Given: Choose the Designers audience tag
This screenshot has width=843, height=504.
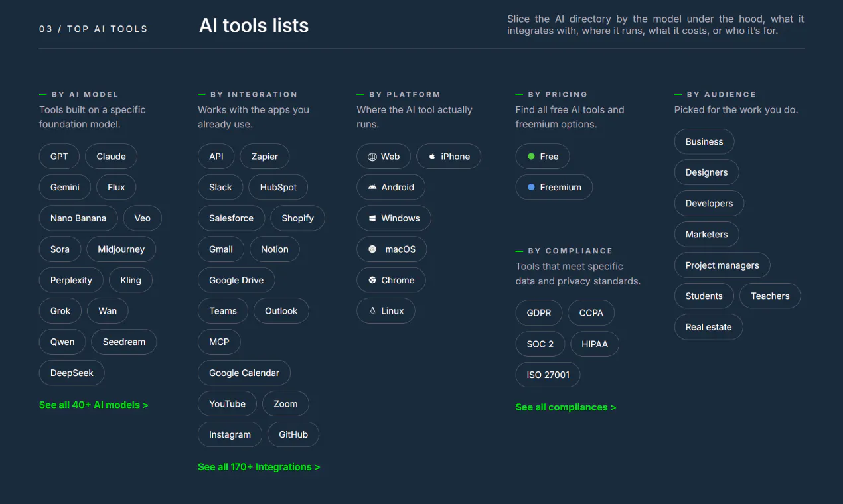Looking at the screenshot, I should point(707,172).
